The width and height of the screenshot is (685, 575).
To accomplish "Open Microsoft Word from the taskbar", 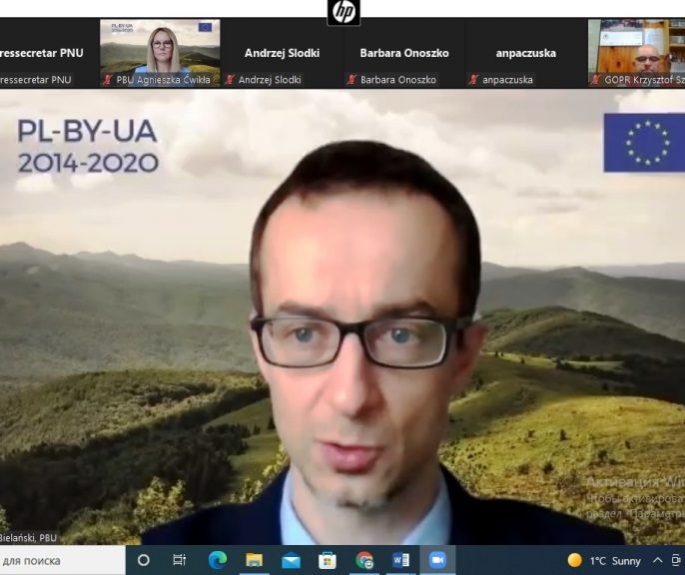I will click(400, 560).
